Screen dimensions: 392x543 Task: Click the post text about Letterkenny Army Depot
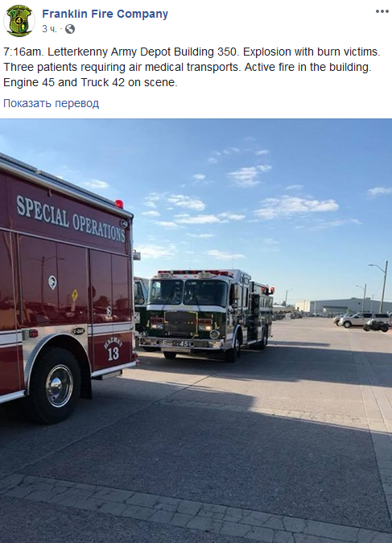tap(192, 67)
